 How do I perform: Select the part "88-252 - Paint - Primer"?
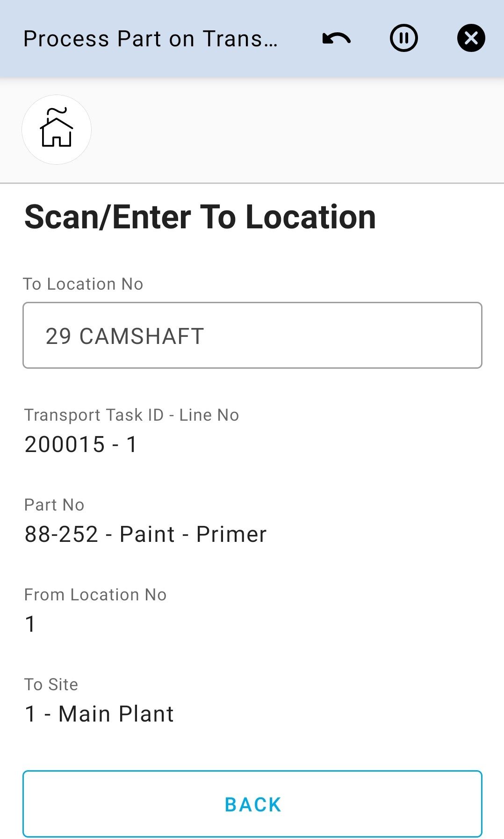point(145,534)
